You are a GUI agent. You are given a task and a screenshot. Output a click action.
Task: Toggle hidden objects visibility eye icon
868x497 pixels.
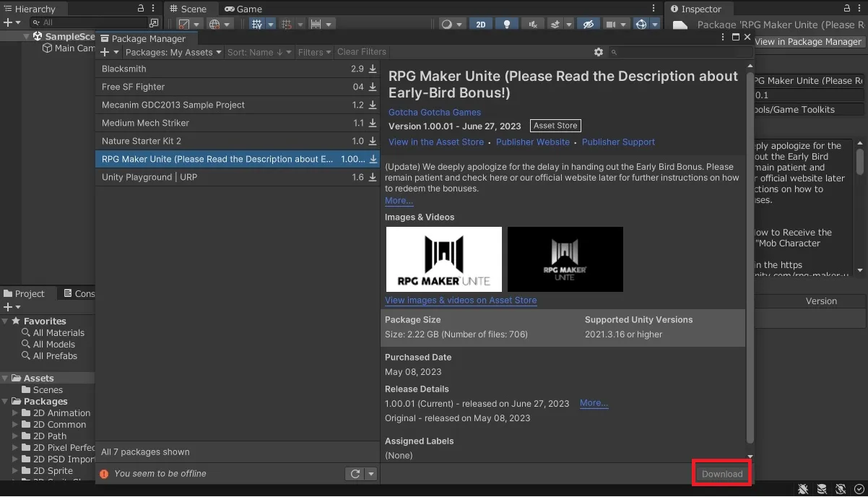click(588, 24)
